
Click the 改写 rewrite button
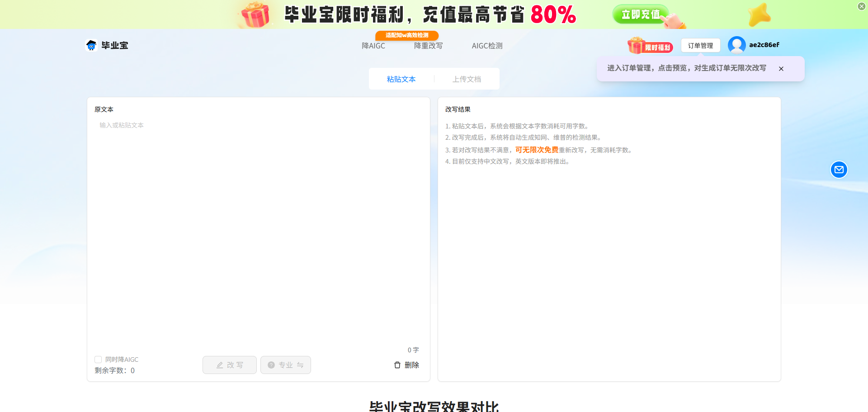(230, 365)
